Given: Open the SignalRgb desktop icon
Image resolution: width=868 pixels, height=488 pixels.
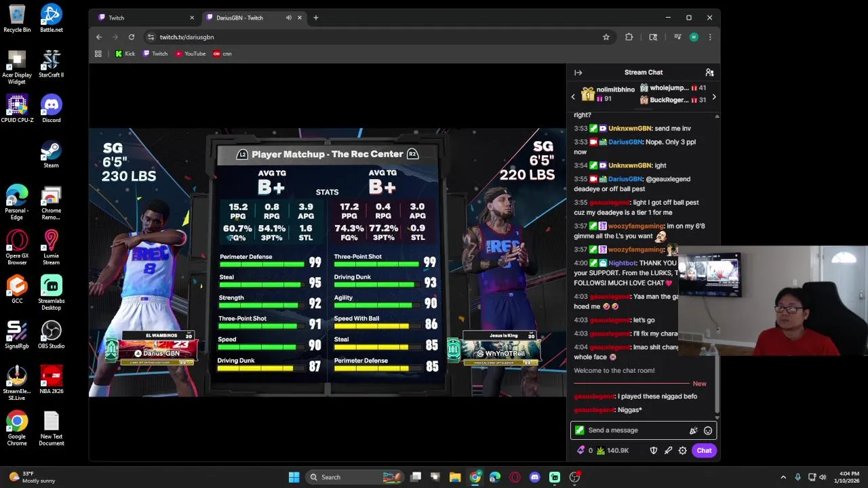Looking at the screenshot, I should [x=17, y=335].
